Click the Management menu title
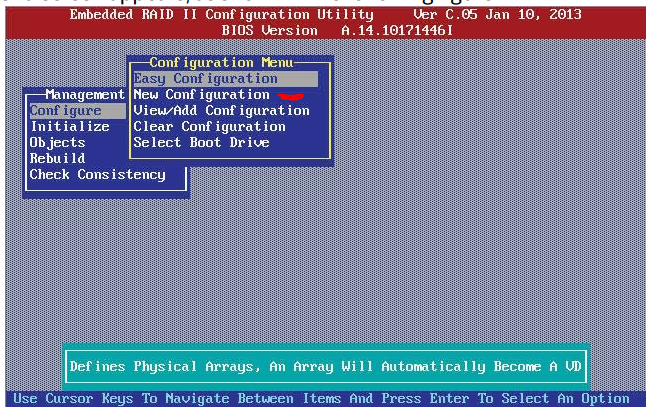655x410 pixels. pos(85,95)
